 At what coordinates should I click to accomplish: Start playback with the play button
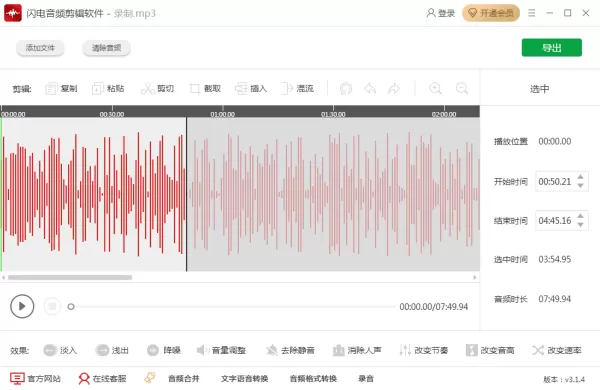click(22, 306)
